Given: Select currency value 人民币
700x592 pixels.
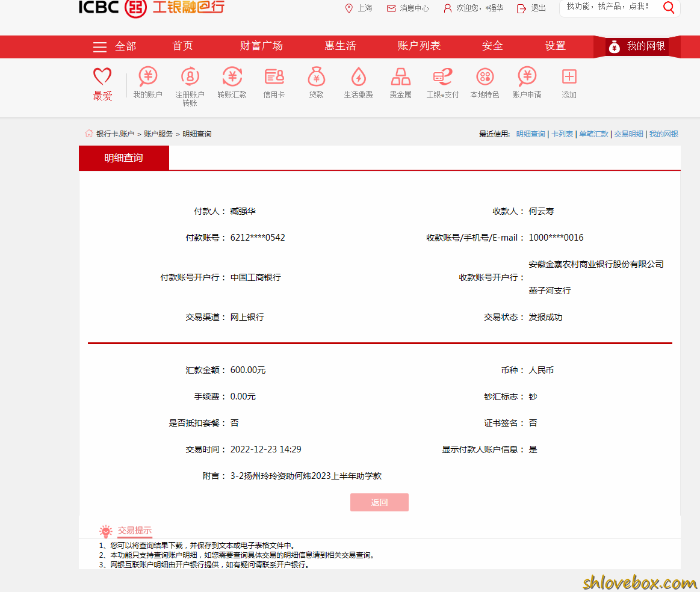Looking at the screenshot, I should [541, 370].
